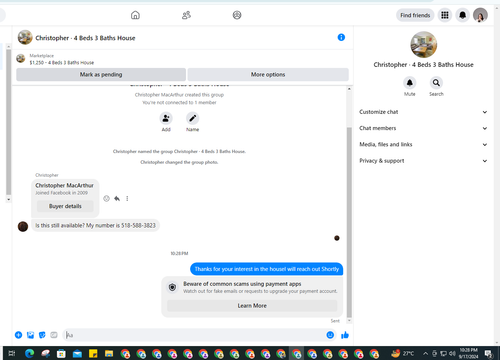Attach a photo using image icon
Viewport: 500px width, 360px height.
pyautogui.click(x=30, y=335)
